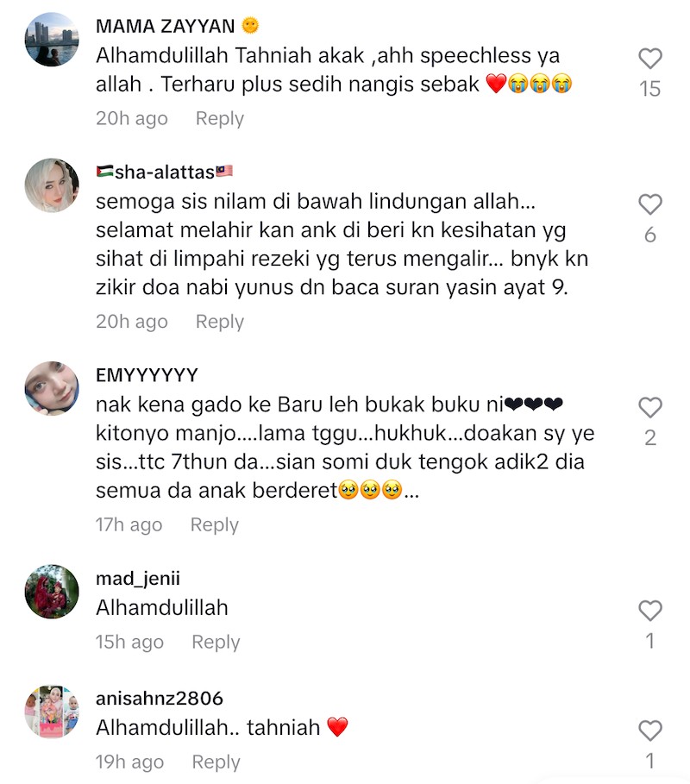Open MAMA ZAYYAN's profile picture
The image size is (690, 784).
52,40
